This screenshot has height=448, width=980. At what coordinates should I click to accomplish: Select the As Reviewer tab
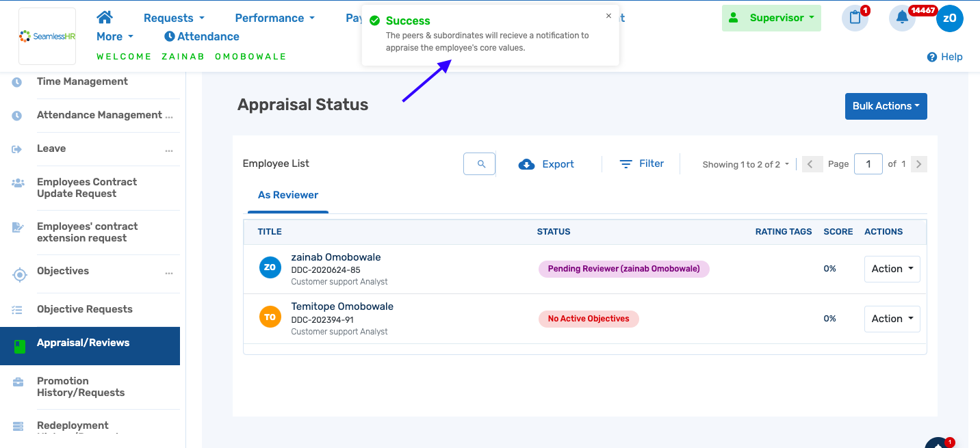click(288, 196)
